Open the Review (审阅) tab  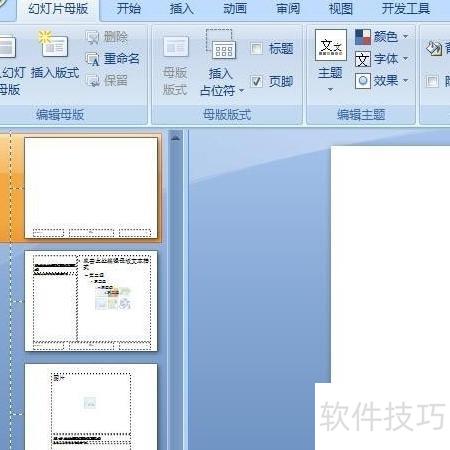(x=288, y=8)
